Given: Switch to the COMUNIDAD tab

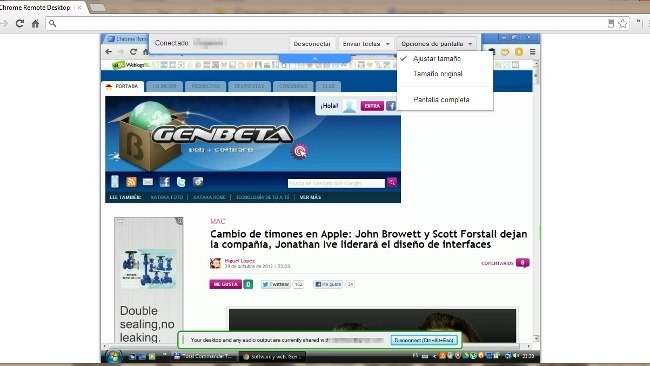Looking at the screenshot, I should pyautogui.click(x=293, y=86).
